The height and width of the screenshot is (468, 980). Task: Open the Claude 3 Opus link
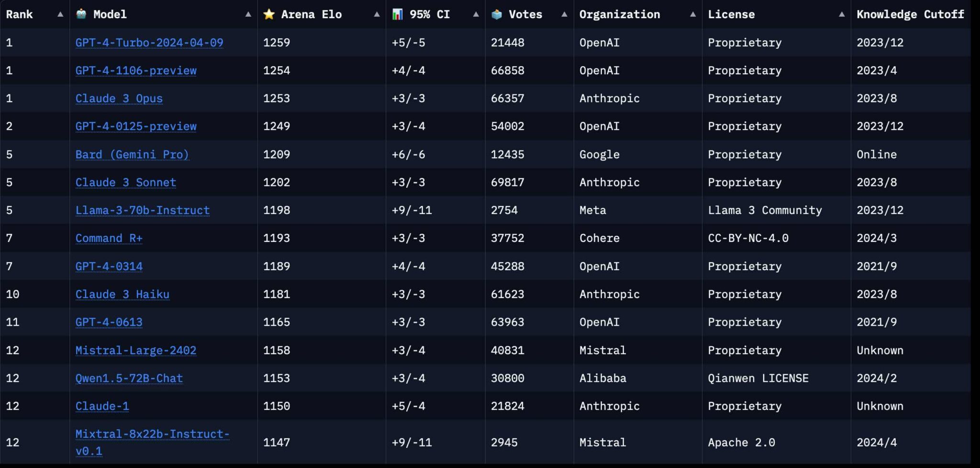[119, 98]
